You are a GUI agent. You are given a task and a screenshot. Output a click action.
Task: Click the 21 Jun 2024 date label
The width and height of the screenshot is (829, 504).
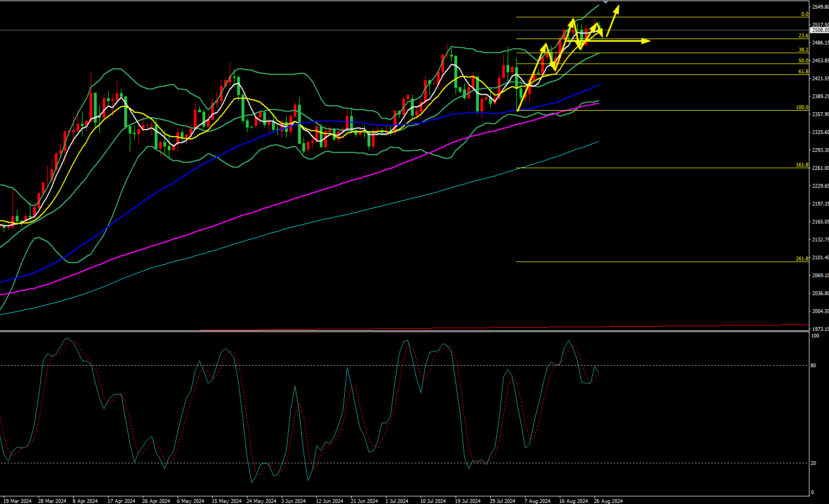tap(364, 501)
